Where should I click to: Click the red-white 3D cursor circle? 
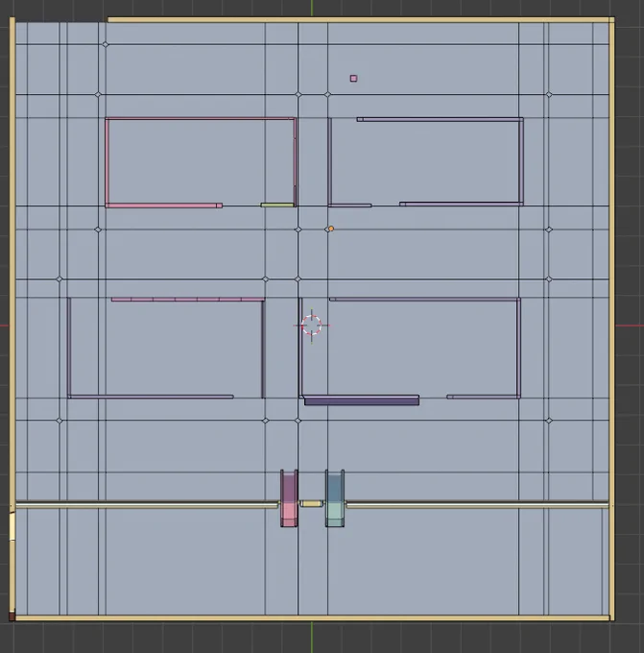click(x=311, y=326)
